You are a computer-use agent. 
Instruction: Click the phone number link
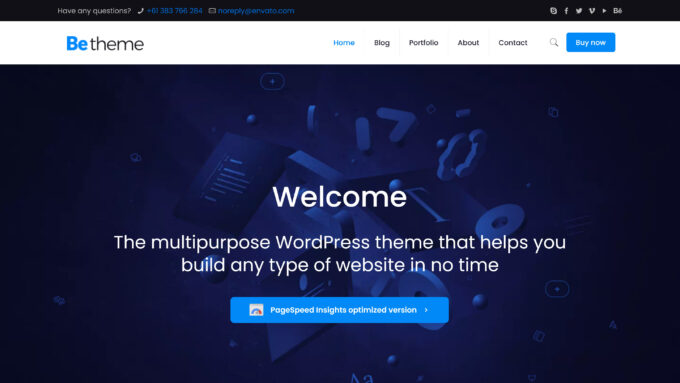point(174,11)
